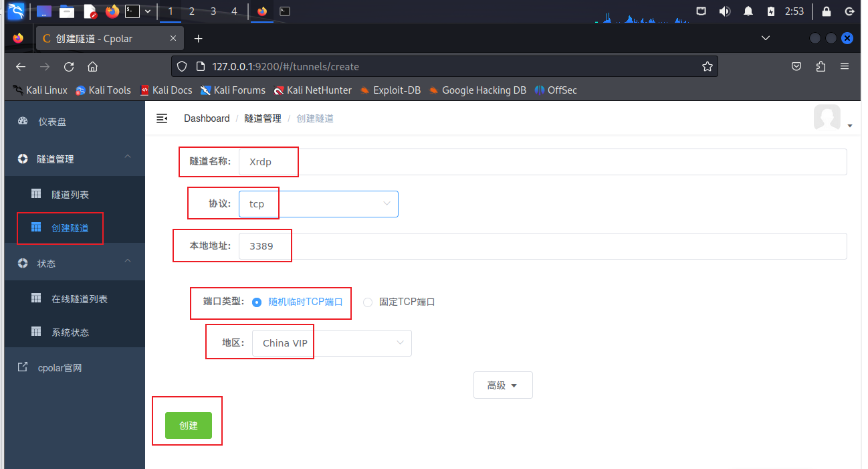Launch the text editor icon in panel
This screenshot has width=868, height=469.
pyautogui.click(x=90, y=11)
